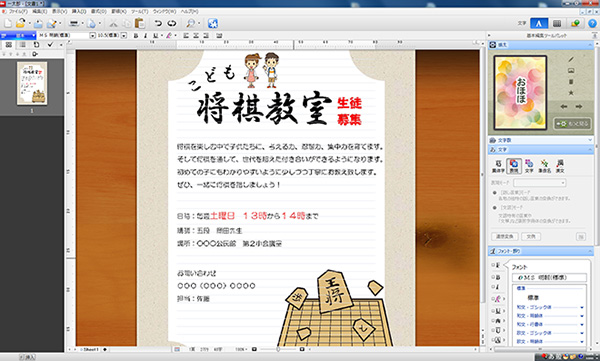
Task: Open the font size dropdown
Action: 124,36
